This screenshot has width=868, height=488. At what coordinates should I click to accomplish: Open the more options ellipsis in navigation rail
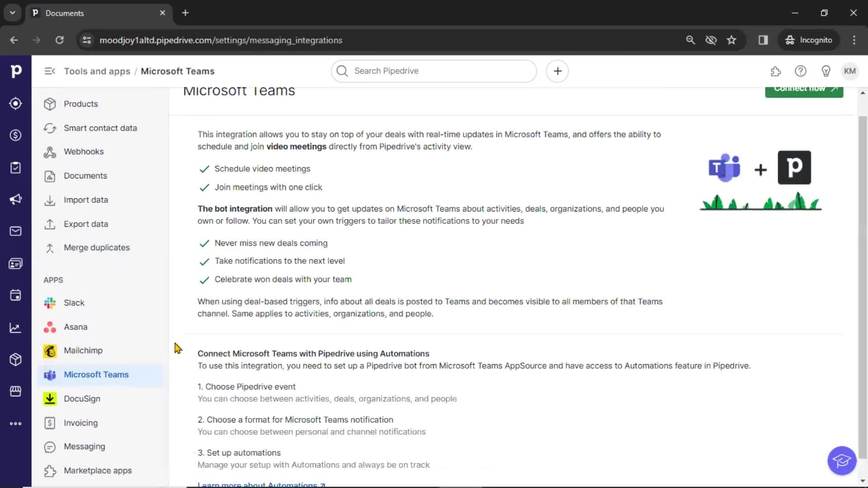[15, 423]
